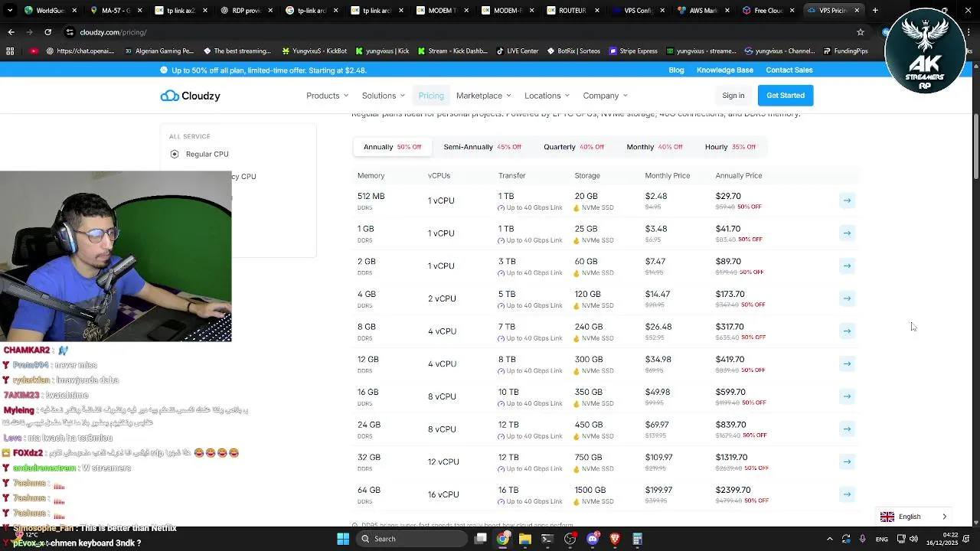Open the Stripe Express bookmark
The width and height of the screenshot is (980, 551).
(632, 51)
